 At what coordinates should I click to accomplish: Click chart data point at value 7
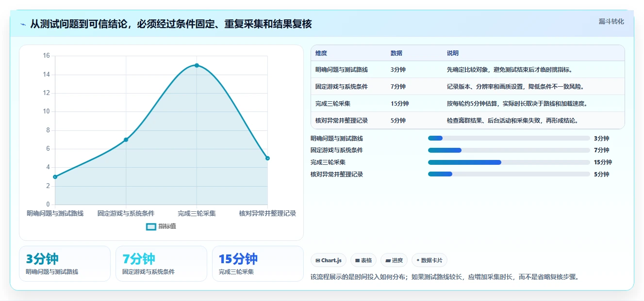(x=126, y=140)
